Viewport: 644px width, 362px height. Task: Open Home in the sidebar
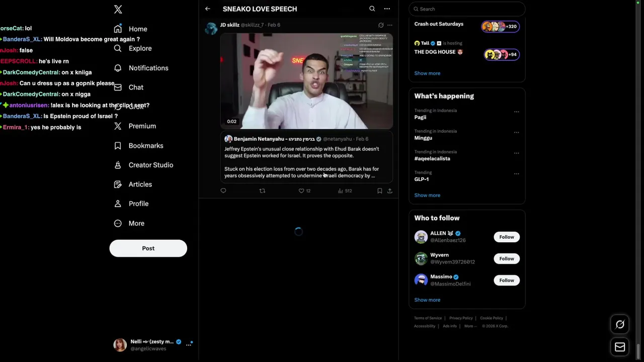(x=130, y=29)
